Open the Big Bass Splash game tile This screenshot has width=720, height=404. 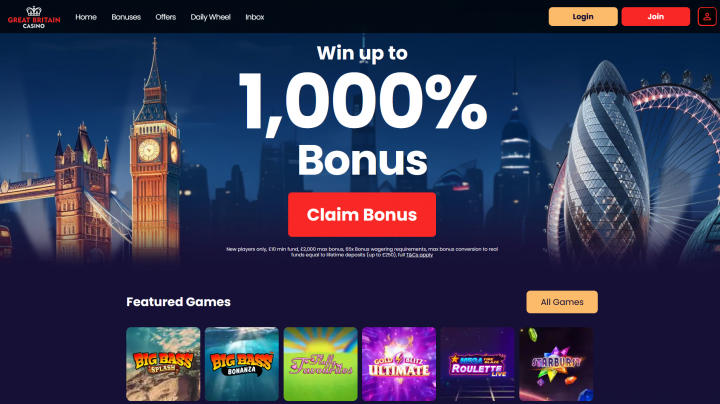(163, 364)
